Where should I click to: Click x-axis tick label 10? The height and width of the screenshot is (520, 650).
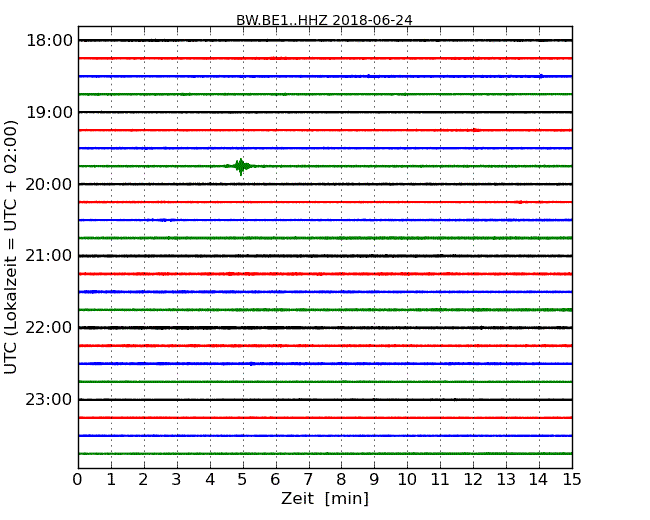point(407,479)
